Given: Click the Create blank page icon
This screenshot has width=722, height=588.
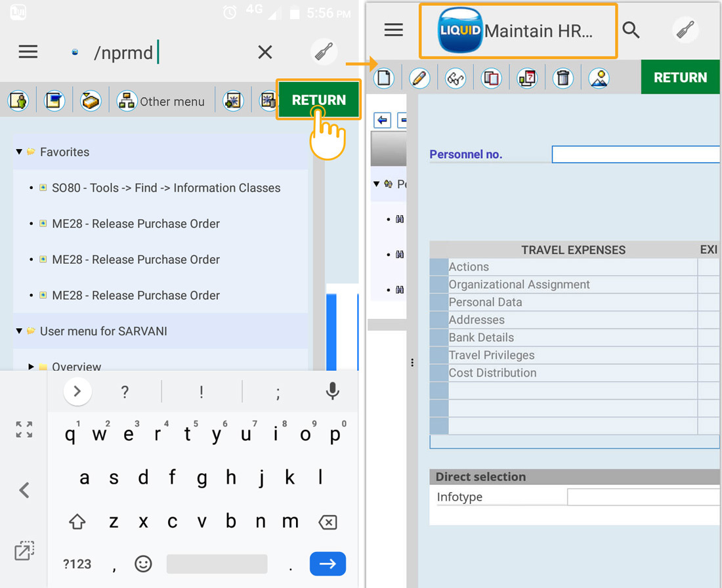Looking at the screenshot, I should tap(384, 79).
